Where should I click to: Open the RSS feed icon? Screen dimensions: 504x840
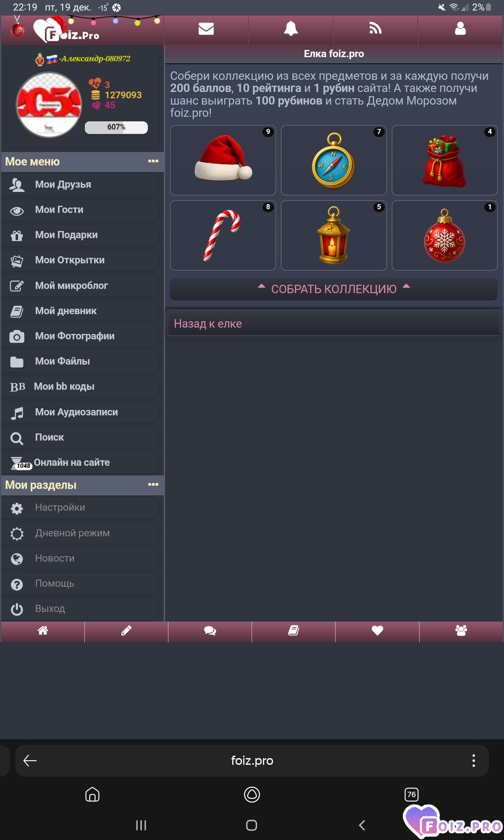tap(375, 29)
